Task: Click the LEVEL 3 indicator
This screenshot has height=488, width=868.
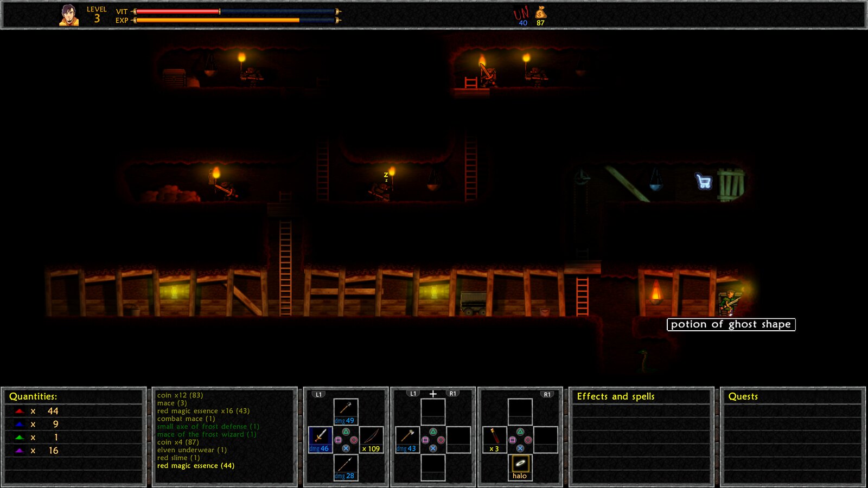Action: point(97,15)
